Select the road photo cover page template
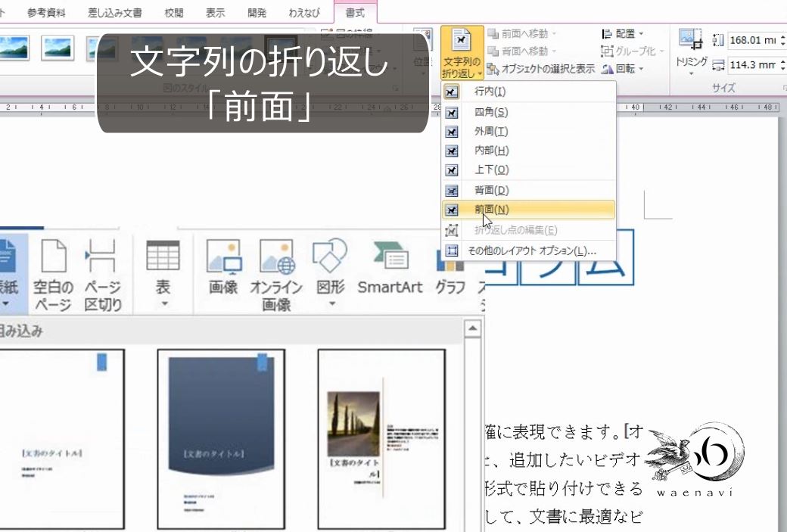The width and height of the screenshot is (787, 532). pyautogui.click(x=381, y=439)
